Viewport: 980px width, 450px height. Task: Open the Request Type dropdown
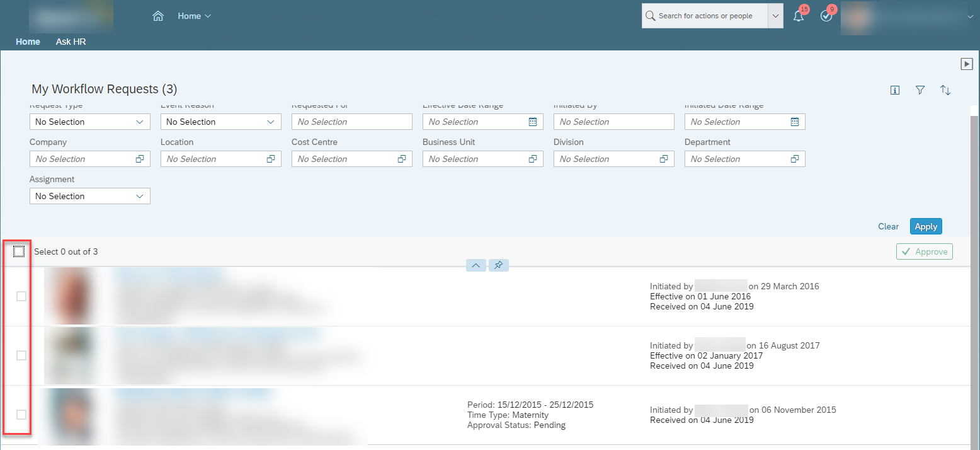(90, 122)
